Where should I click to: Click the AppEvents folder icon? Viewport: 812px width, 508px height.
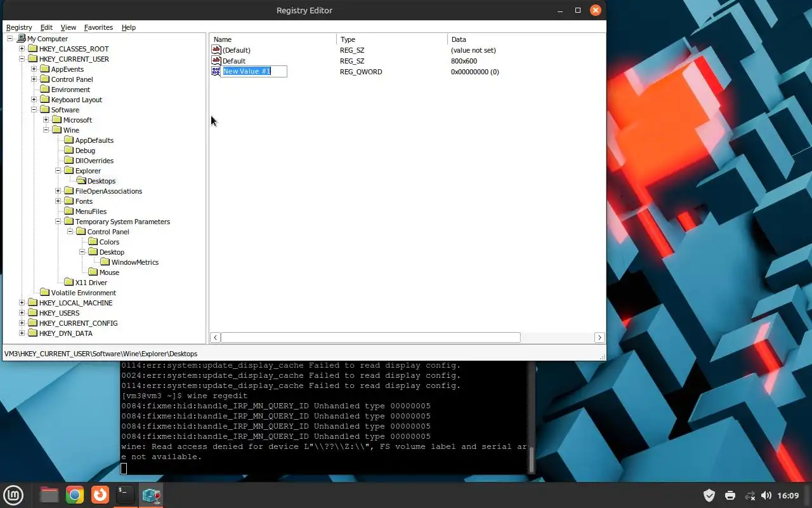tap(45, 69)
